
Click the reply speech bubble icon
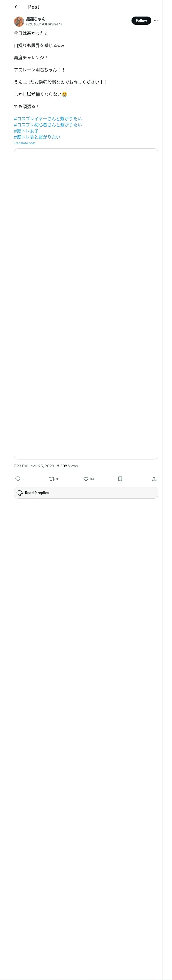18,479
